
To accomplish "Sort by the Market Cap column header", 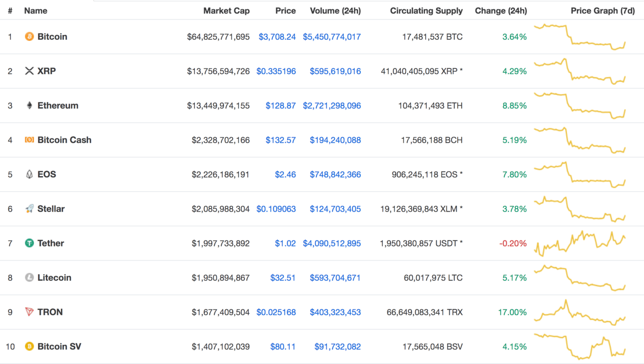I will 226,10.
